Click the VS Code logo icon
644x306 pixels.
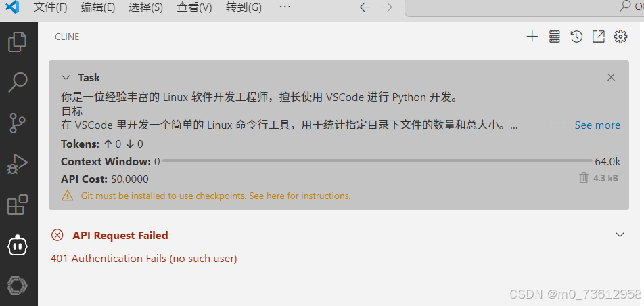click(12, 7)
